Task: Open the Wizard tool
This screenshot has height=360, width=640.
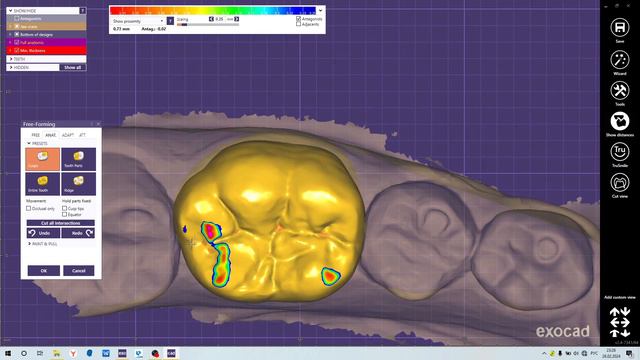Action: pyautogui.click(x=620, y=60)
